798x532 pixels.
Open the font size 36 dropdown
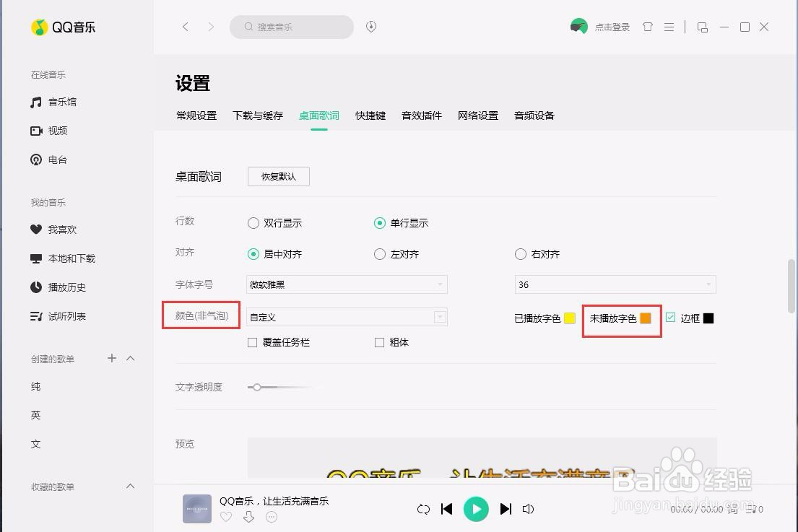click(615, 284)
